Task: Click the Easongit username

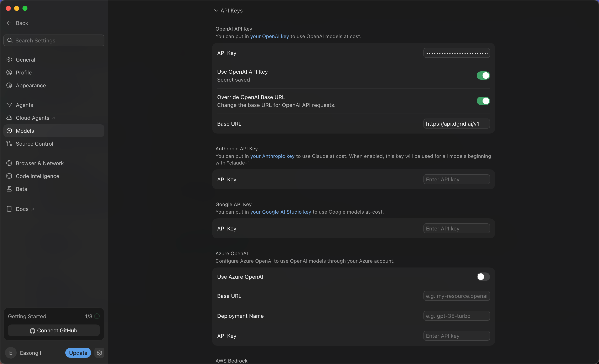Action: click(x=31, y=353)
